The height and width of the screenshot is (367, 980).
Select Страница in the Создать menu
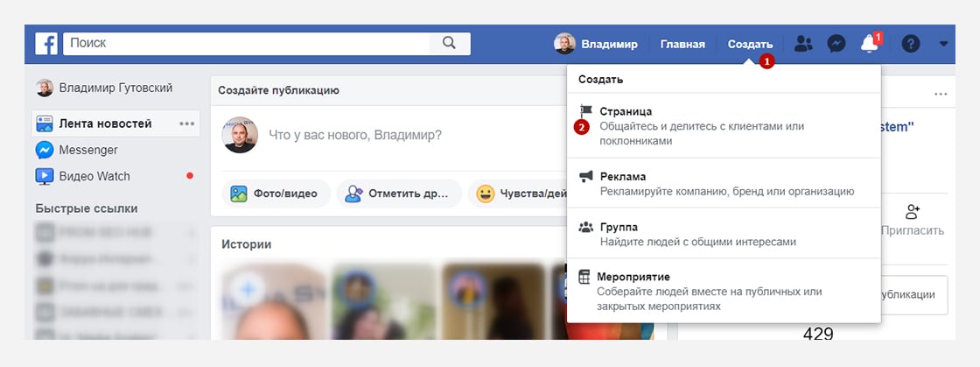[724, 125]
